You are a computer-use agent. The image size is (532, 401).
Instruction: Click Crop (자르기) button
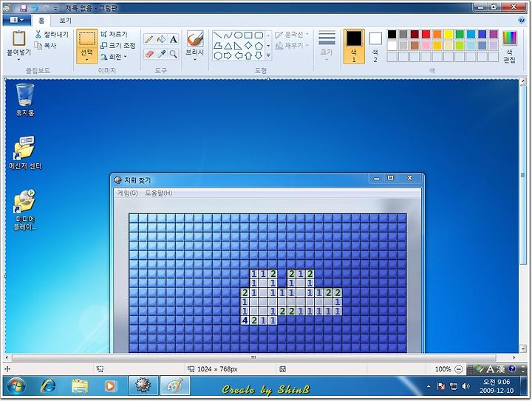(x=114, y=34)
